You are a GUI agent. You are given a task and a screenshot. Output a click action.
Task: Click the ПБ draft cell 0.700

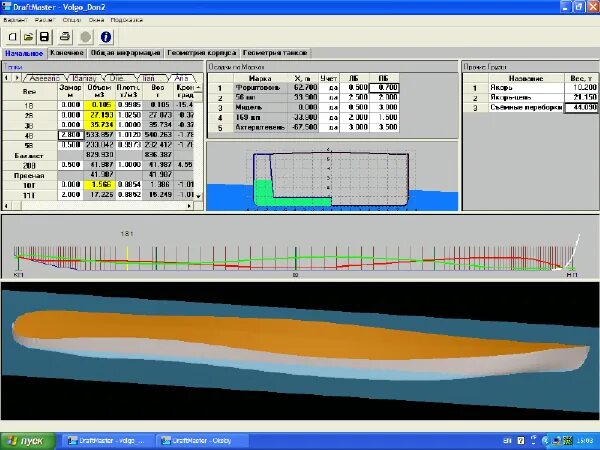(x=384, y=88)
